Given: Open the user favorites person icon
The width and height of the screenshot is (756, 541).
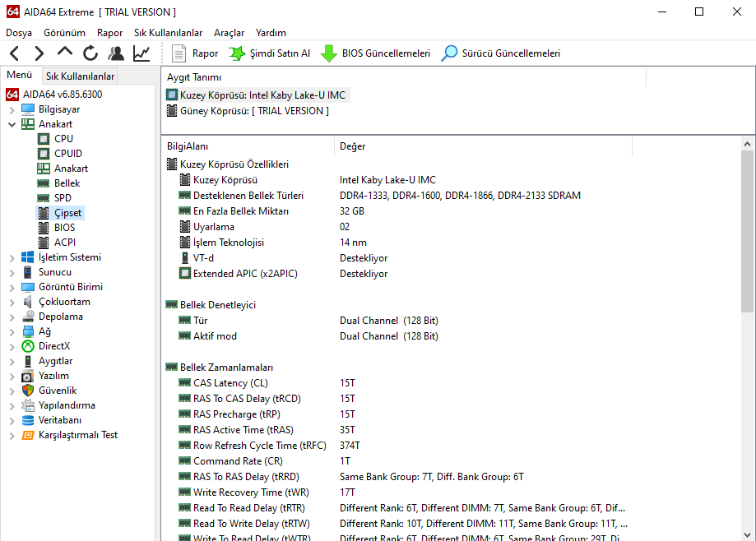Looking at the screenshot, I should [x=116, y=53].
